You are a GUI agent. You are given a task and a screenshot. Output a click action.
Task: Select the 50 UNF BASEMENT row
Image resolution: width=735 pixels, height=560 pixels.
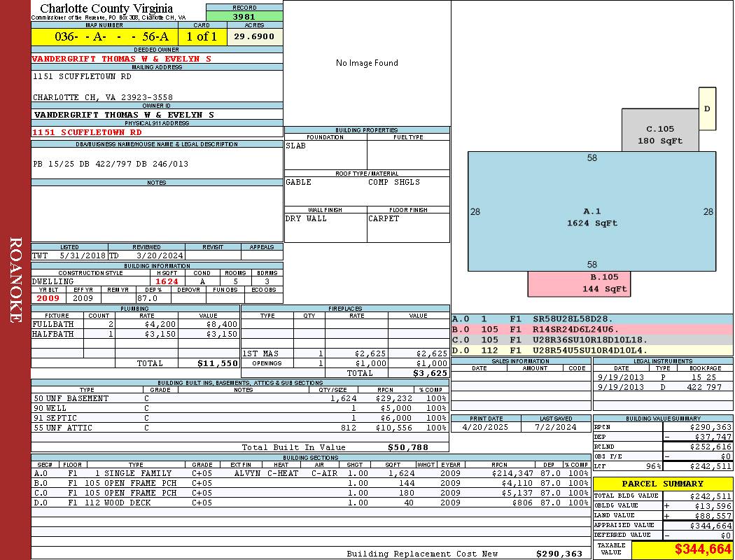(x=240, y=398)
